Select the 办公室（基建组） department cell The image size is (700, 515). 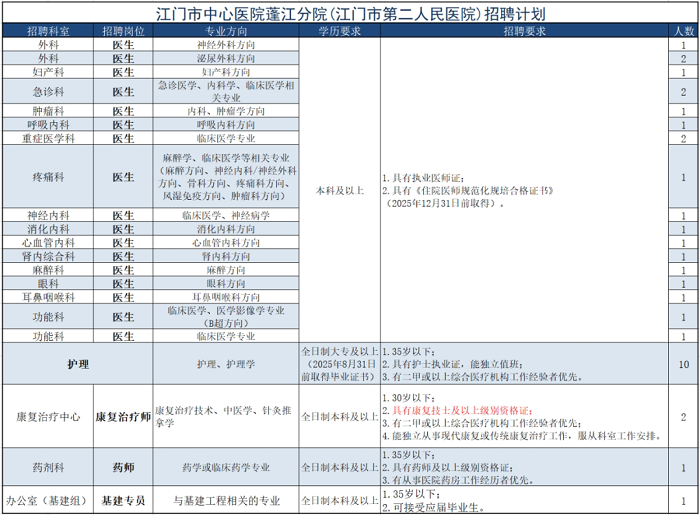click(48, 500)
